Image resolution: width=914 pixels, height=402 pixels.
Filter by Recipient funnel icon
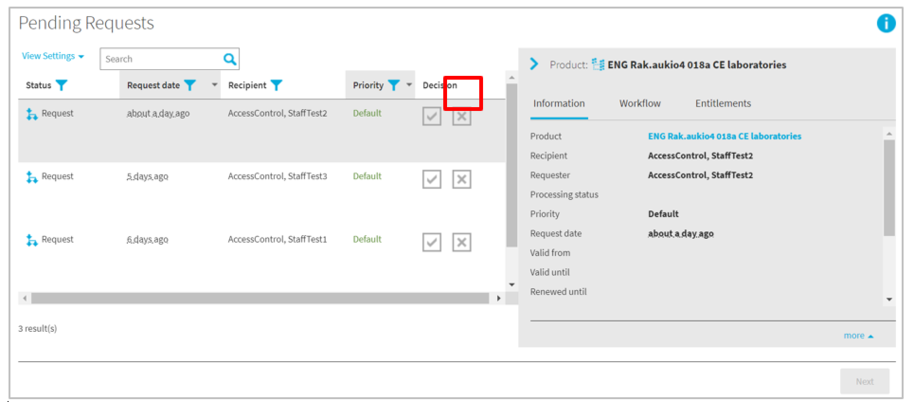coord(277,86)
